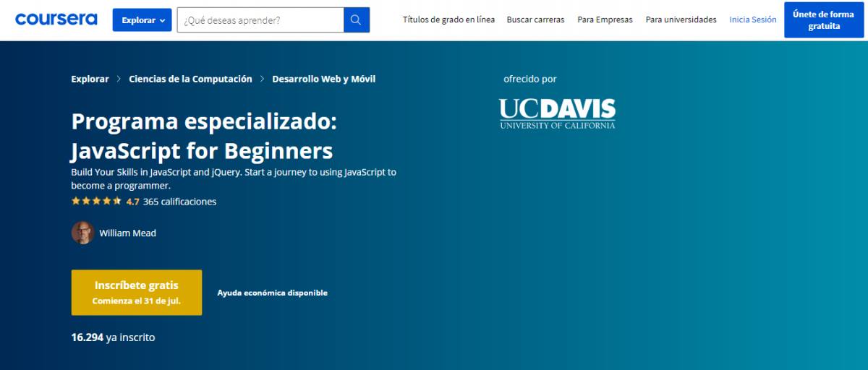Screen dimensions: 868x370
Task: Navigate to Ciencias de la Computación breadcrumb
Action: pos(190,79)
